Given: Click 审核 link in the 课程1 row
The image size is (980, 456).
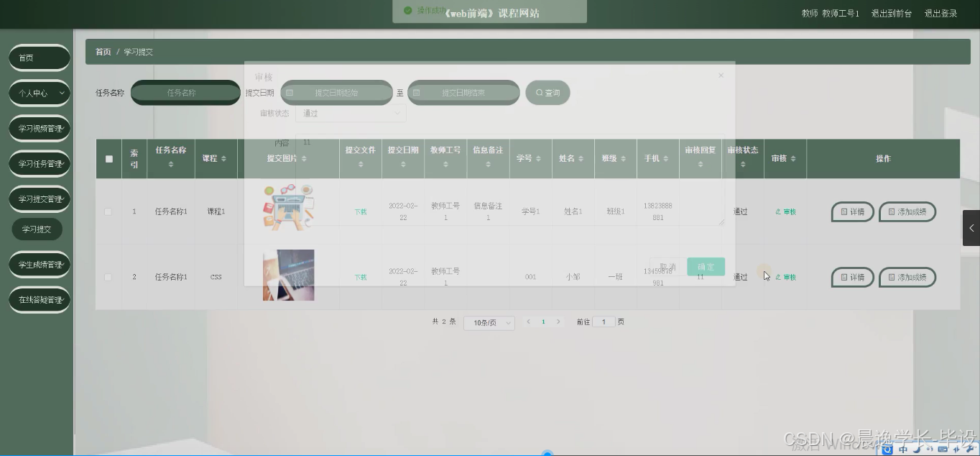Looking at the screenshot, I should coord(786,211).
